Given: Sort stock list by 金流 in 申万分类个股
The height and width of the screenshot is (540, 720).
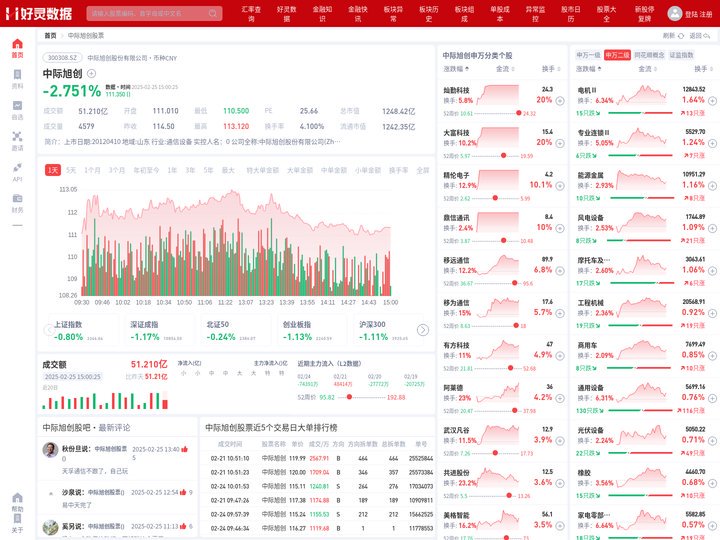Looking at the screenshot, I should pyautogui.click(x=505, y=69).
